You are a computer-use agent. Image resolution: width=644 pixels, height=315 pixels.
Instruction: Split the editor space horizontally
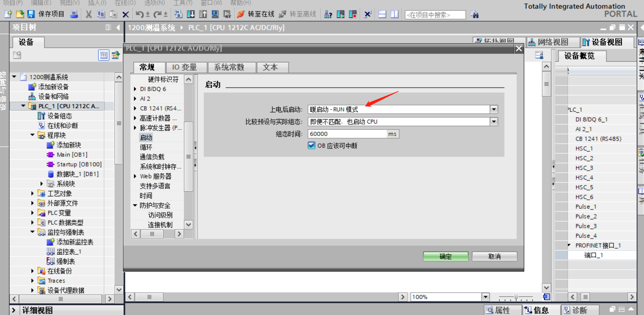pos(382,14)
